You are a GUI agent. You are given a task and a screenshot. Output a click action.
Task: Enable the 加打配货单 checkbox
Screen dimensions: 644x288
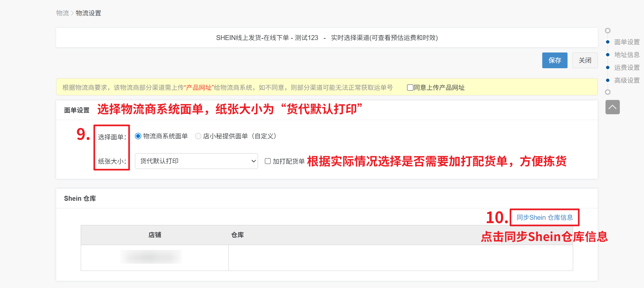pyautogui.click(x=268, y=161)
